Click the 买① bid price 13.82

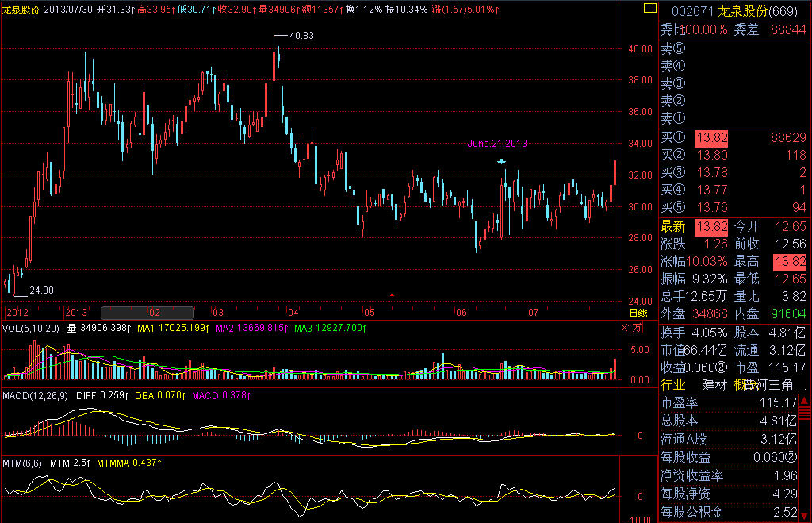711,138
